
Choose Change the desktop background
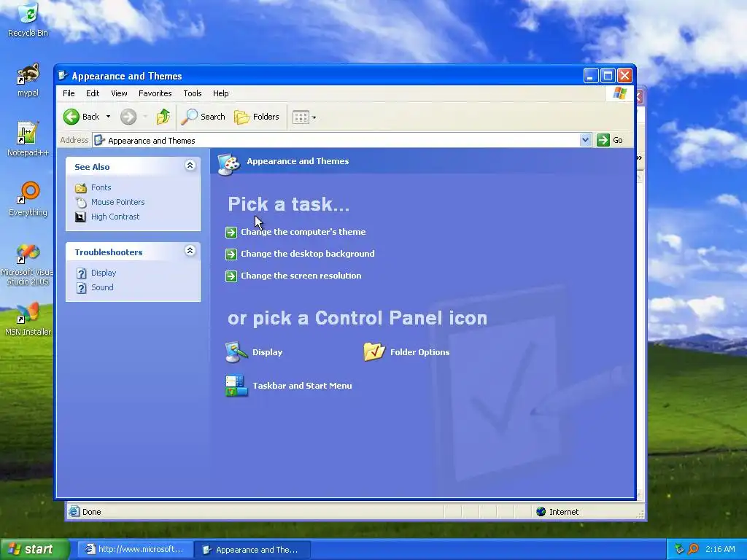[307, 254]
